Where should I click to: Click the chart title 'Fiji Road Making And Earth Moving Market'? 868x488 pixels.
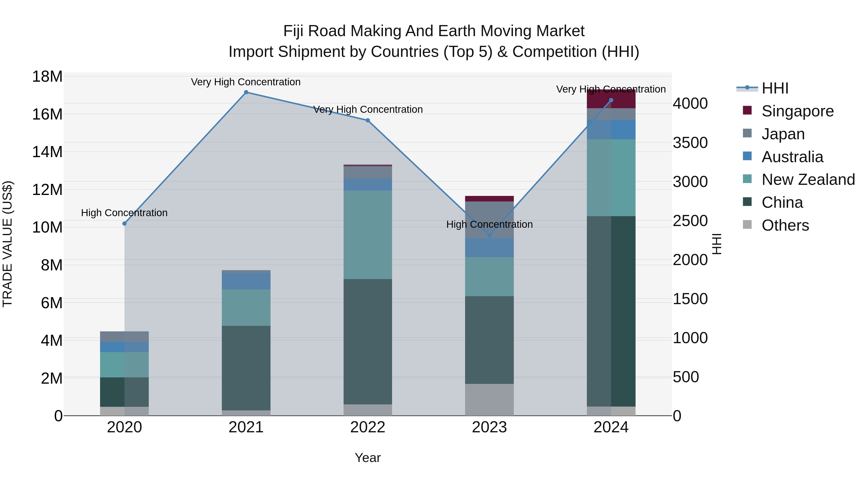434,31
